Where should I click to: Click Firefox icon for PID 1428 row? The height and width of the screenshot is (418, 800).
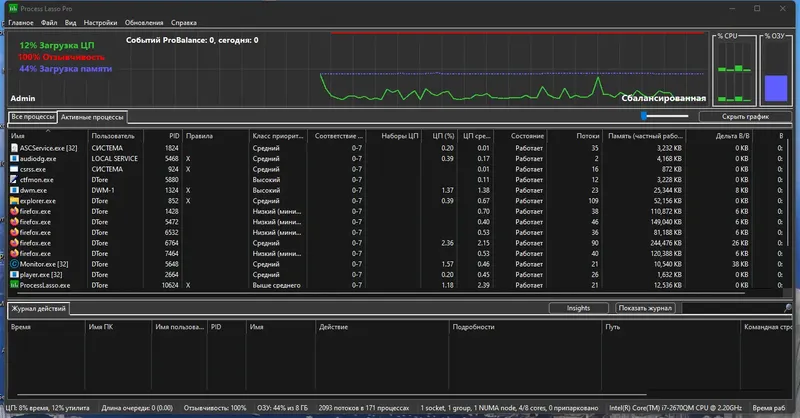pyautogui.click(x=14, y=211)
